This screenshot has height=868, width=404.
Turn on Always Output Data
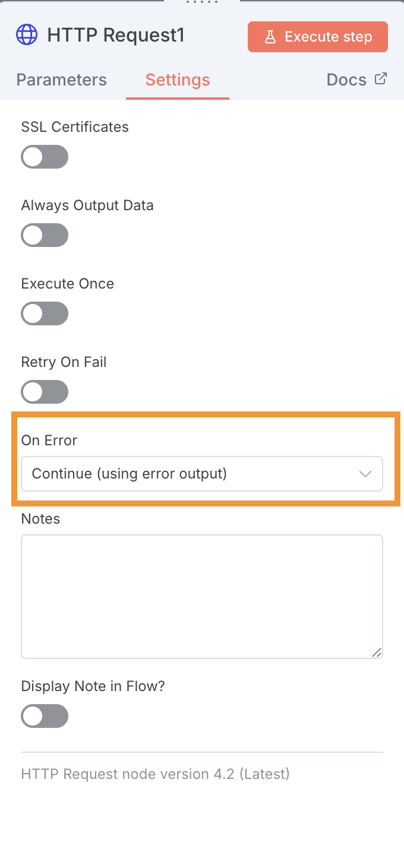(x=45, y=236)
